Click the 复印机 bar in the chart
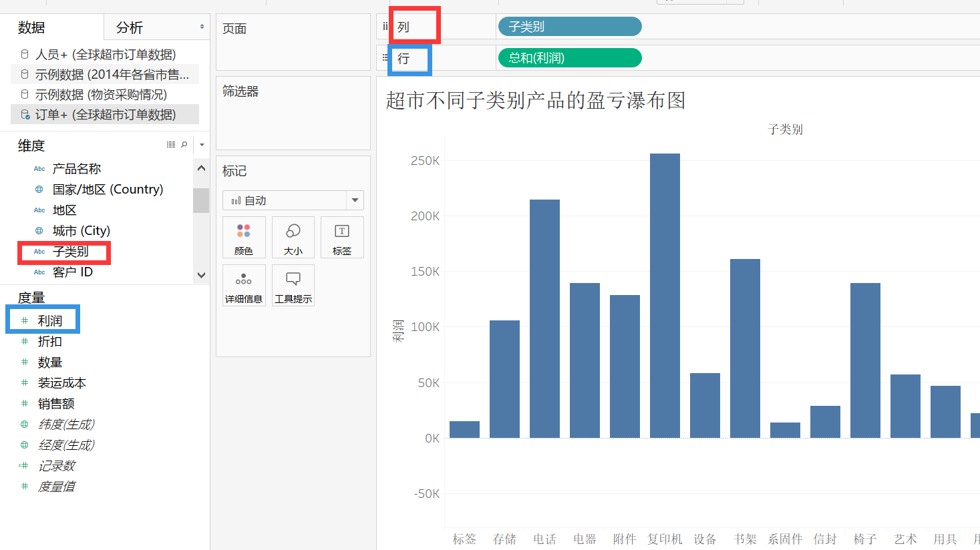 pyautogui.click(x=665, y=296)
